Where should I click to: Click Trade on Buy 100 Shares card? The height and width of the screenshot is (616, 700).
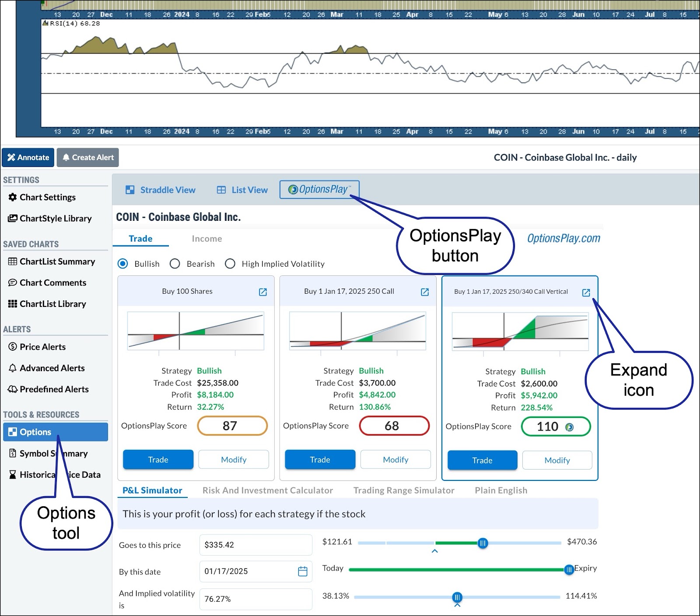coord(158,459)
